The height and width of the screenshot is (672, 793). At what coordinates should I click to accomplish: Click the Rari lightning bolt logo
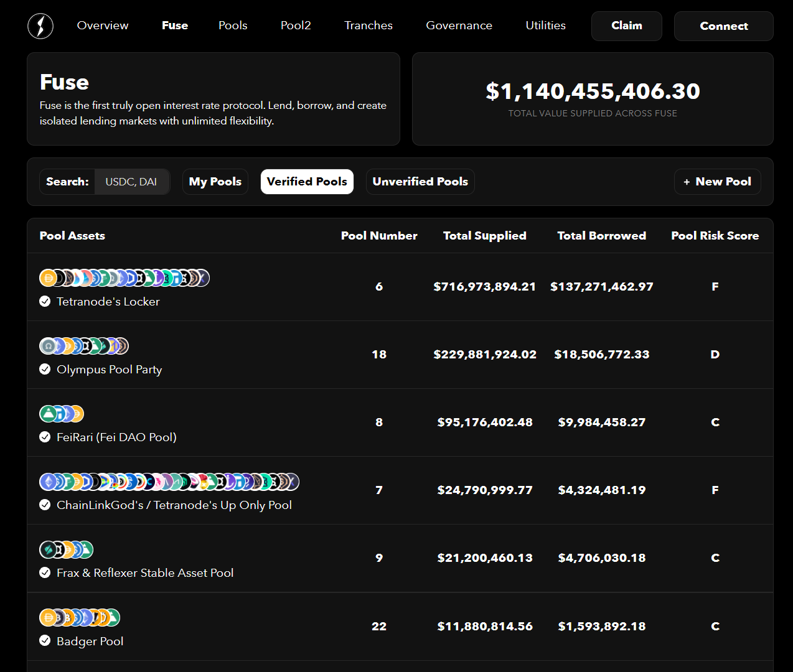tap(40, 26)
